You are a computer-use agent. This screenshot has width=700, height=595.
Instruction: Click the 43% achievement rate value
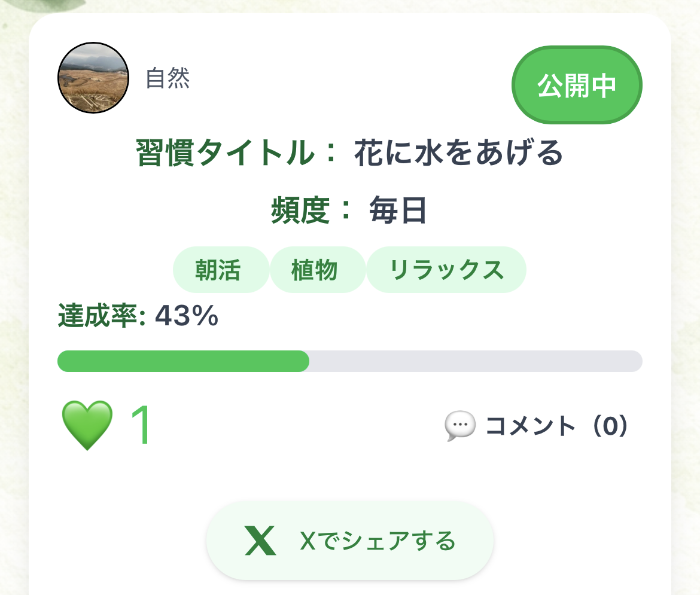click(187, 316)
